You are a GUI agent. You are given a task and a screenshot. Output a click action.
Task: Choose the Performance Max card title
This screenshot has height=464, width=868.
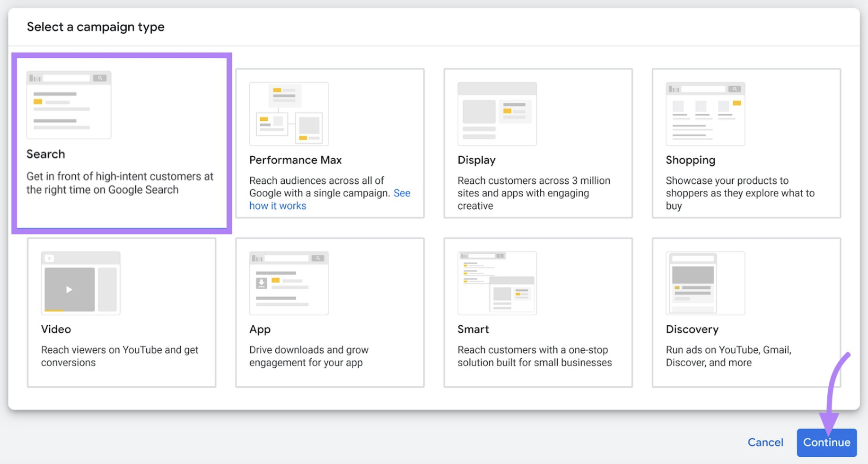pos(296,160)
